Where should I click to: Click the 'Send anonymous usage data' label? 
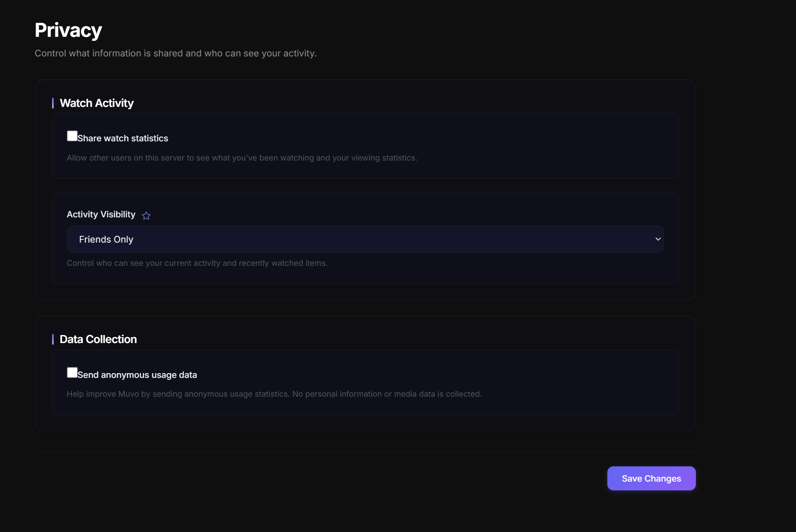click(x=137, y=375)
